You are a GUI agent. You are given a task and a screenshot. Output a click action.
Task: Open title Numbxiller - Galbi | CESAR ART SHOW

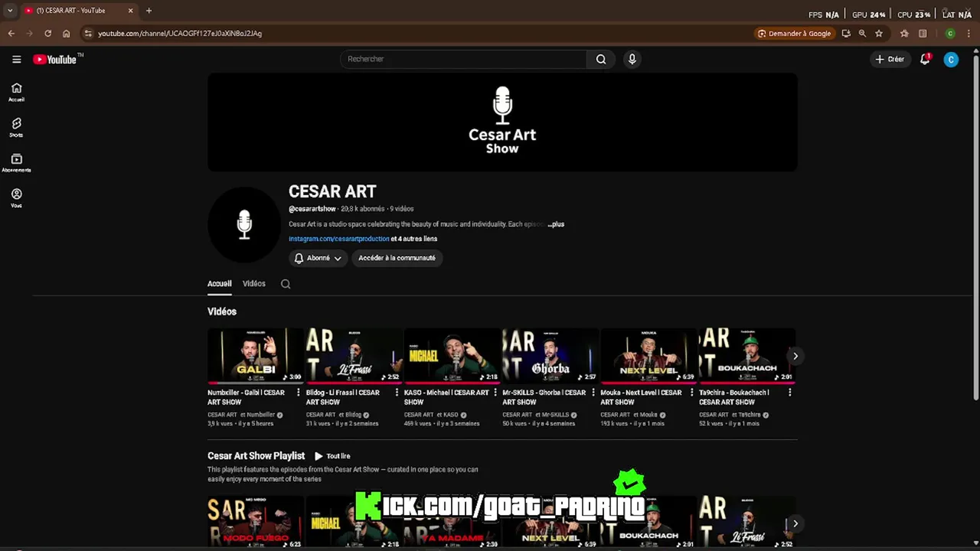pyautogui.click(x=246, y=397)
